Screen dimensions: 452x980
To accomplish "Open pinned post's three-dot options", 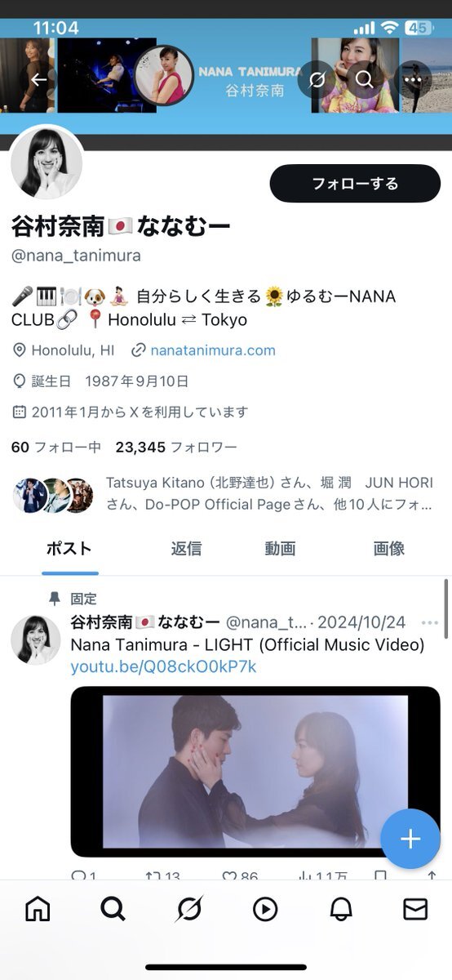I will pyautogui.click(x=430, y=622).
